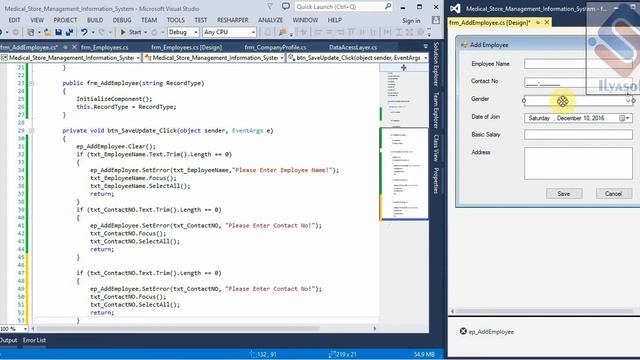
Task: Collapse the frm_AddEmployee constructor code block
Action: pyautogui.click(x=31, y=83)
